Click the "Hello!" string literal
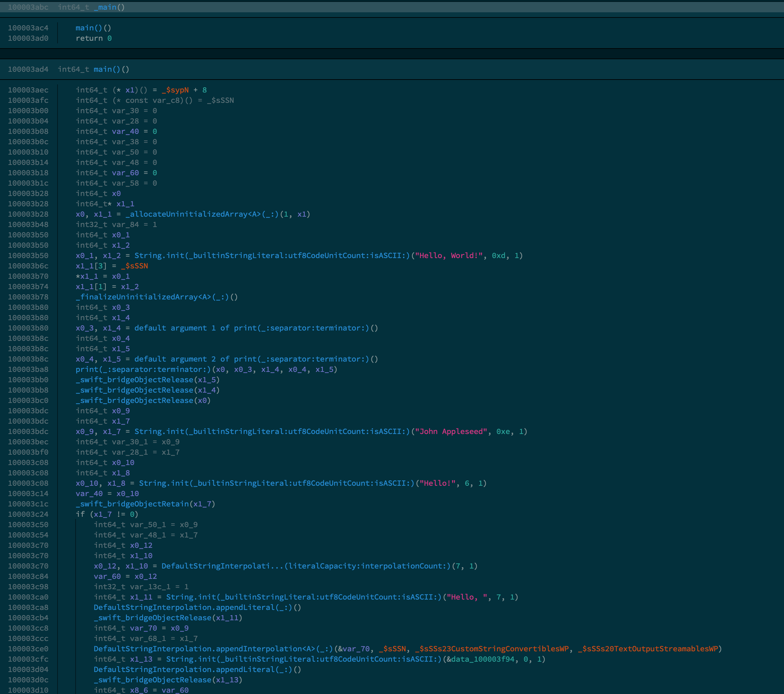The image size is (784, 694). [x=438, y=484]
